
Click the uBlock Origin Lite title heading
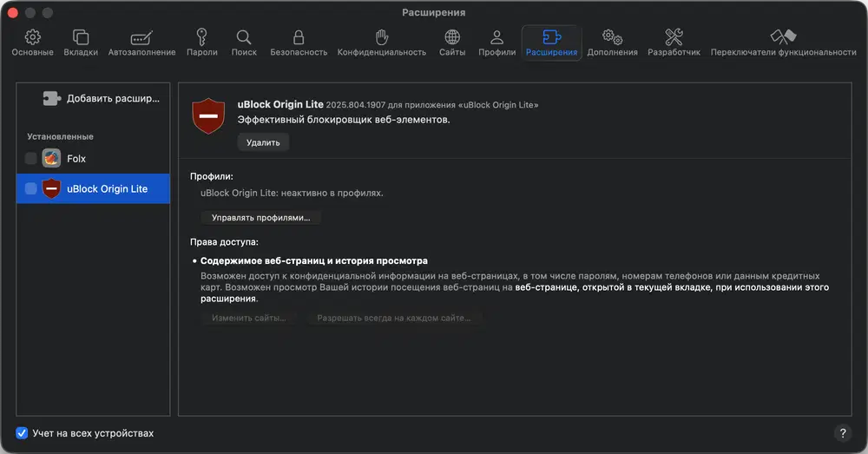(x=280, y=104)
